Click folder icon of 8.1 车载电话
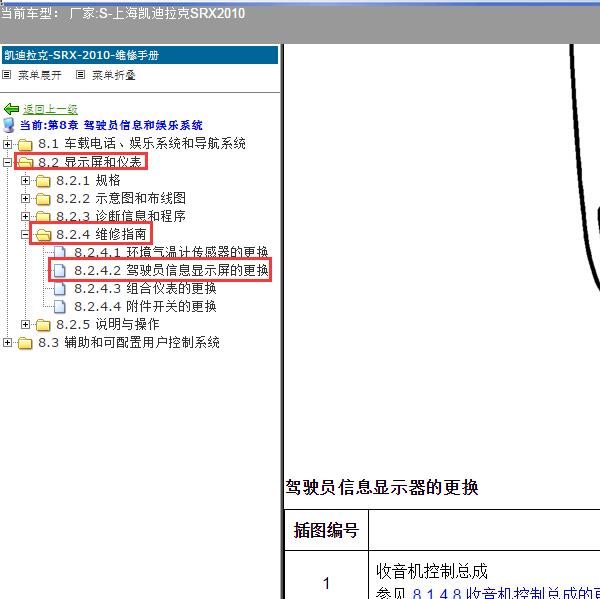 pos(25,144)
